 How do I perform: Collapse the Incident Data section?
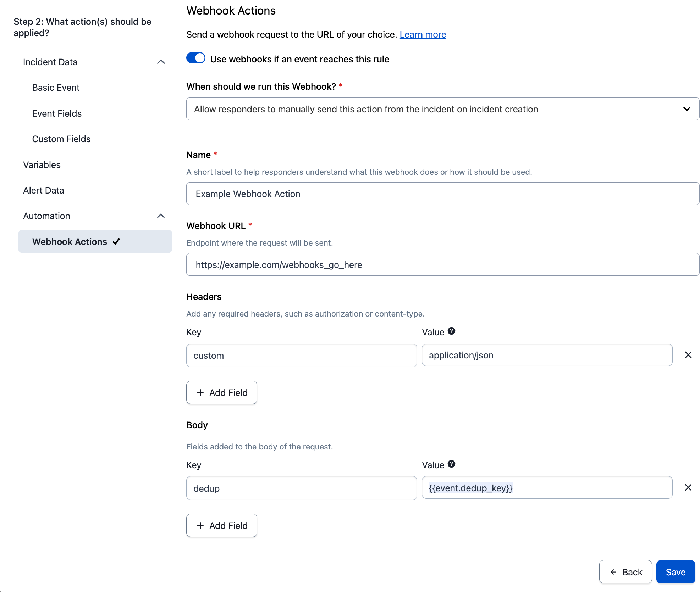pyautogui.click(x=161, y=62)
